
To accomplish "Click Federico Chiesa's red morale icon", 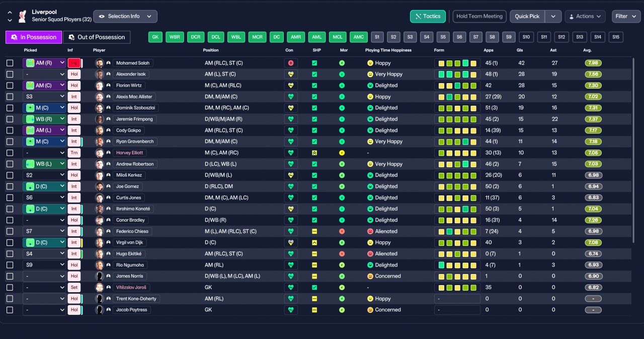I will tap(342, 231).
